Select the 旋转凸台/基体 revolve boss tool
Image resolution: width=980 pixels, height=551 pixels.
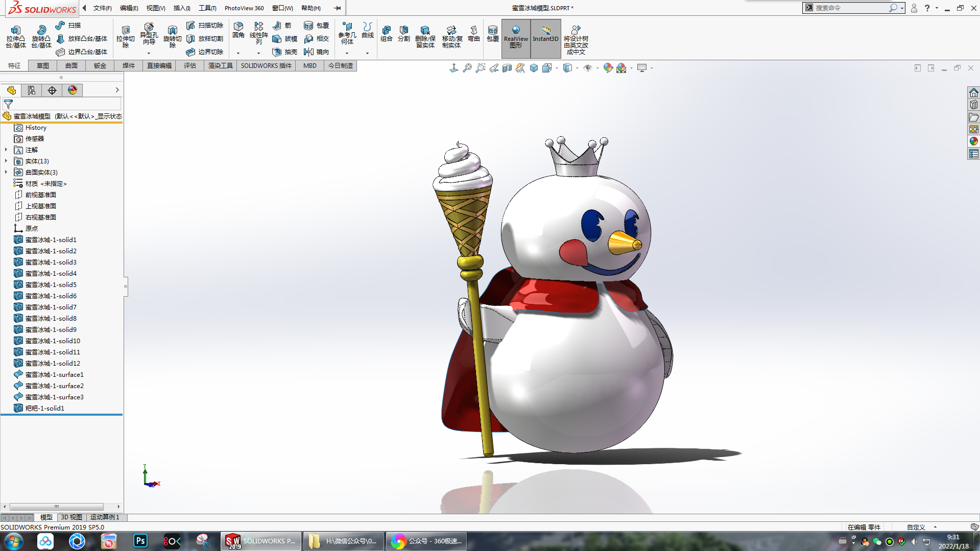click(x=41, y=37)
